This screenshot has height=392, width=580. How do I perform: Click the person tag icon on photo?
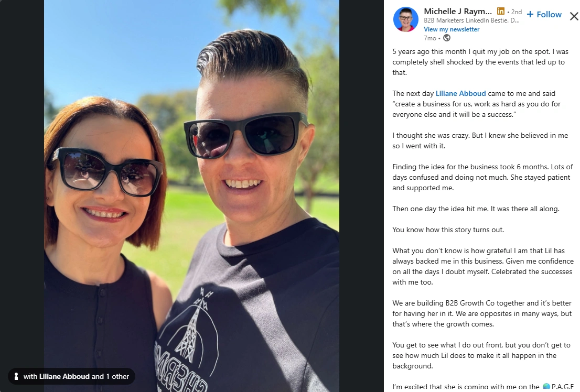(16, 376)
